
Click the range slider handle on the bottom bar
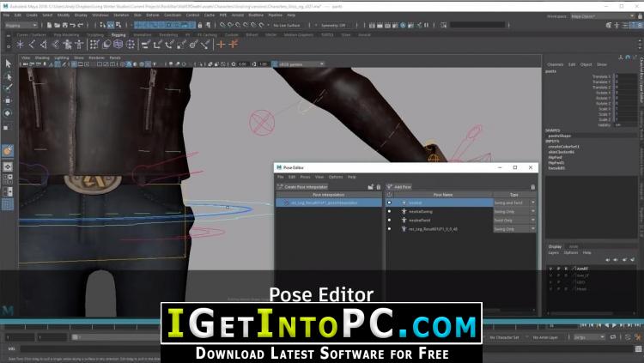click(x=75, y=337)
